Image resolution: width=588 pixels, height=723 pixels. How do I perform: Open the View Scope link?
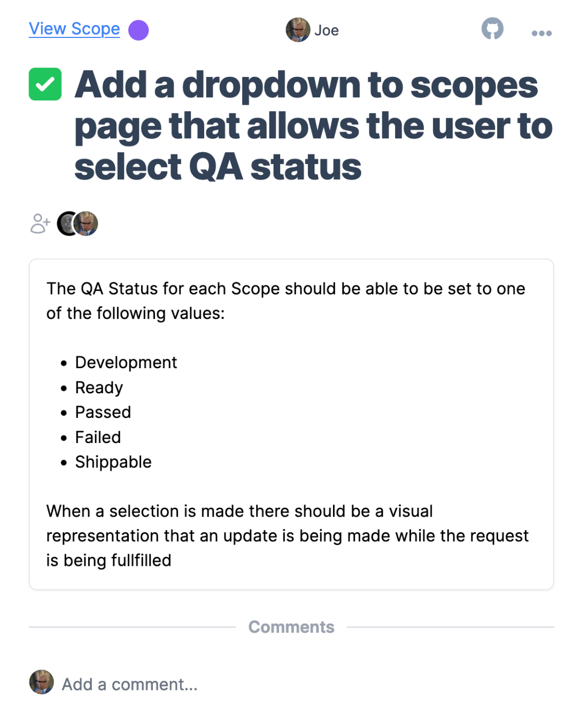[x=74, y=29]
